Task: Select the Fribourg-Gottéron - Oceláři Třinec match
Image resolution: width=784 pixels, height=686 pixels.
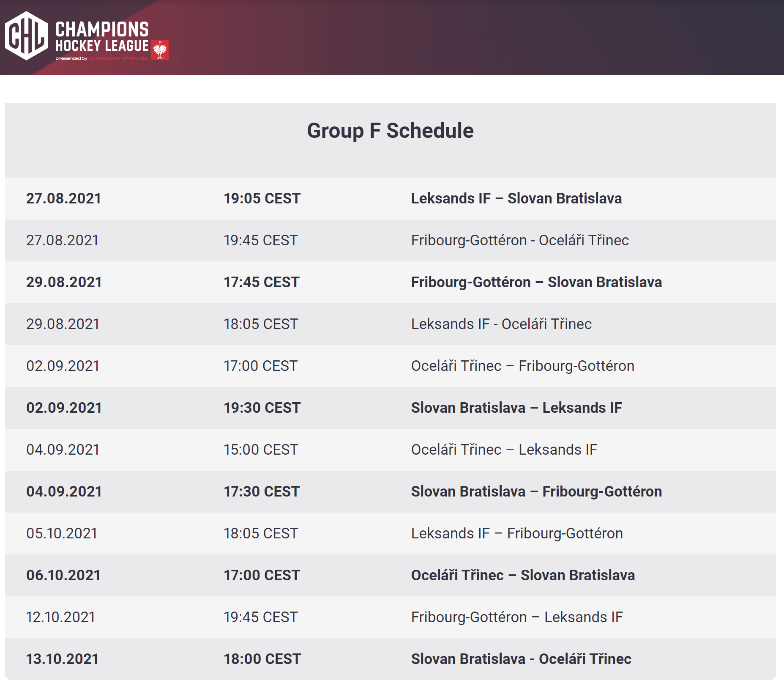Action: coord(520,240)
